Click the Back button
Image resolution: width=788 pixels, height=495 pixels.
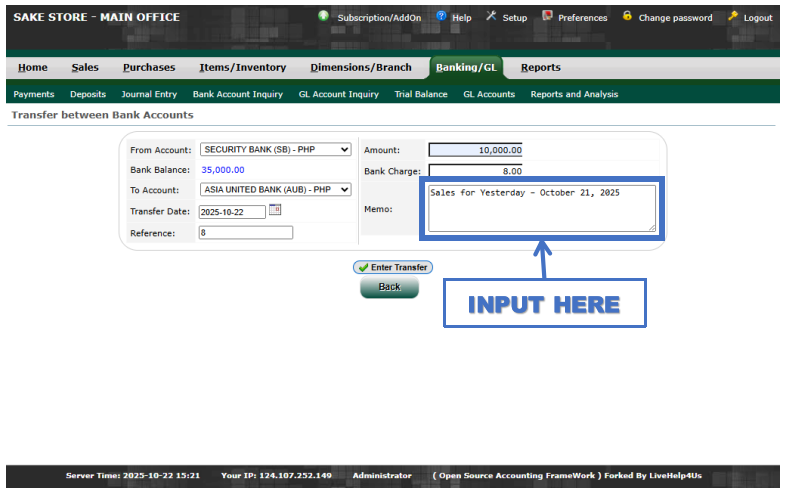tap(389, 287)
